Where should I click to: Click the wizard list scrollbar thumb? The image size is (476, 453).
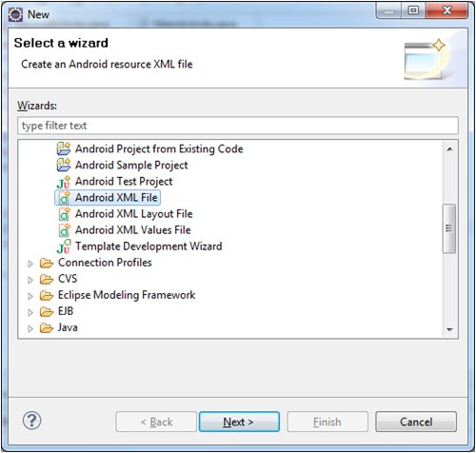(x=449, y=228)
